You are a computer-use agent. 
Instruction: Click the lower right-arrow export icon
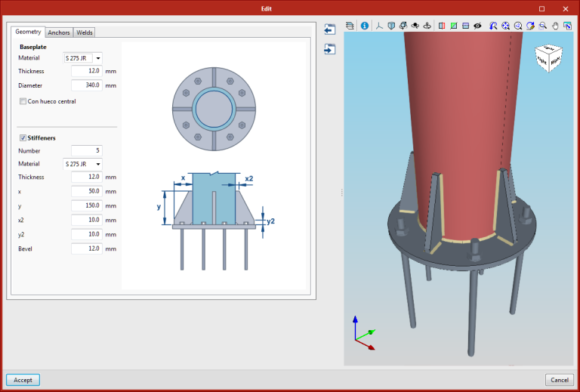[x=329, y=49]
